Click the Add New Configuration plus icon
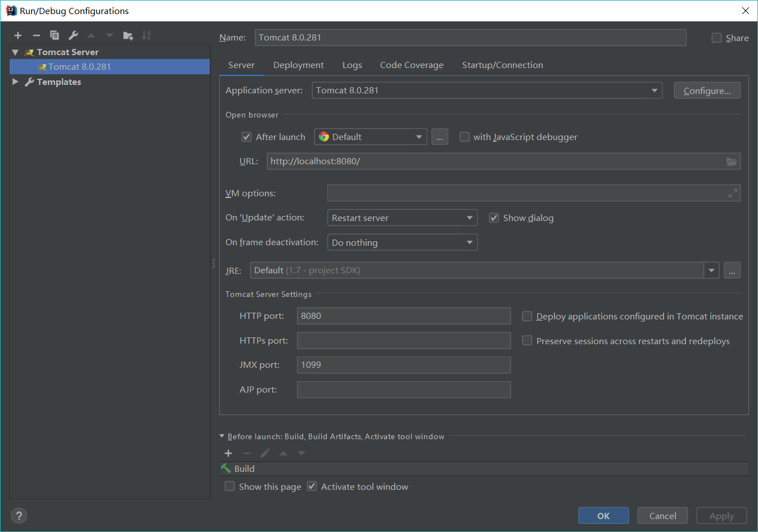The width and height of the screenshot is (758, 532). pos(18,35)
